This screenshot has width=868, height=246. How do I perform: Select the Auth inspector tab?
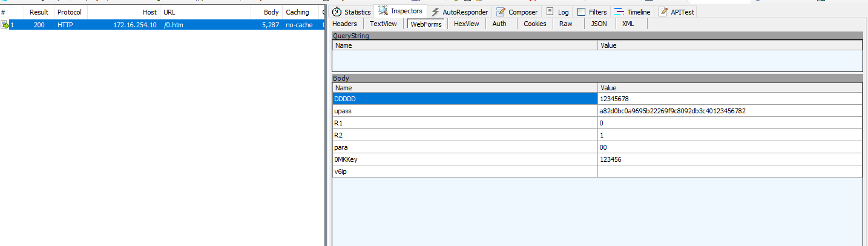click(x=499, y=24)
